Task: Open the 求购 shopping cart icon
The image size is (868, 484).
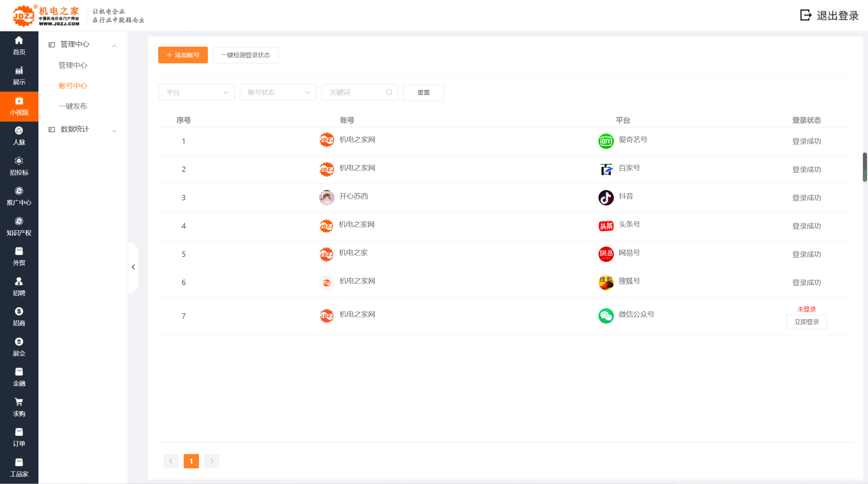Action: 19,402
